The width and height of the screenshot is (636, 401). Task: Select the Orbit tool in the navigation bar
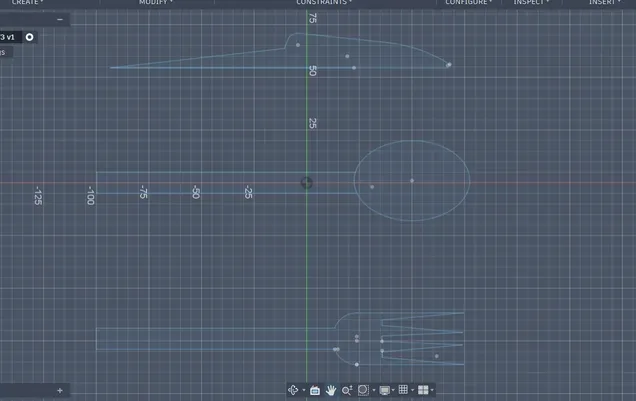293,390
